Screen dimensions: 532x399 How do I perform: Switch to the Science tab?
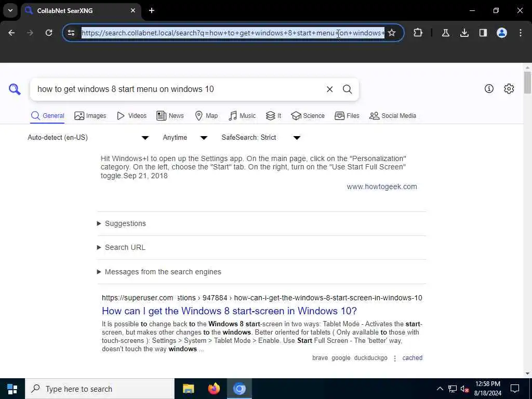[x=308, y=116]
